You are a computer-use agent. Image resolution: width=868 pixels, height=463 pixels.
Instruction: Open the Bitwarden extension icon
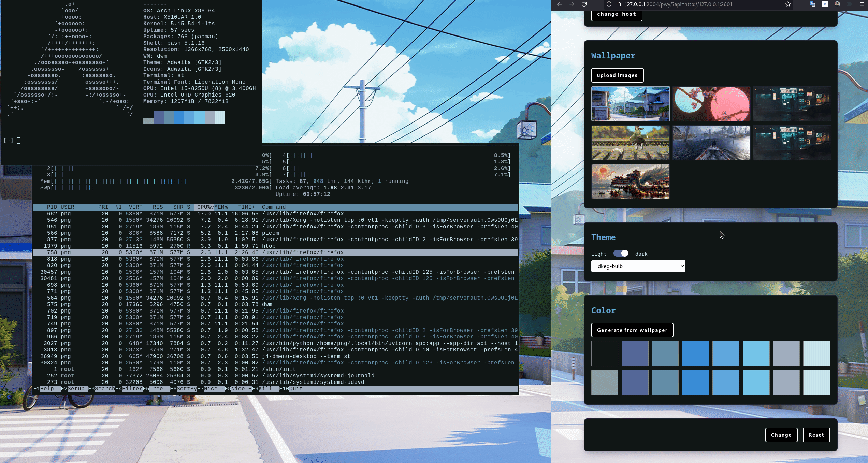coord(825,5)
